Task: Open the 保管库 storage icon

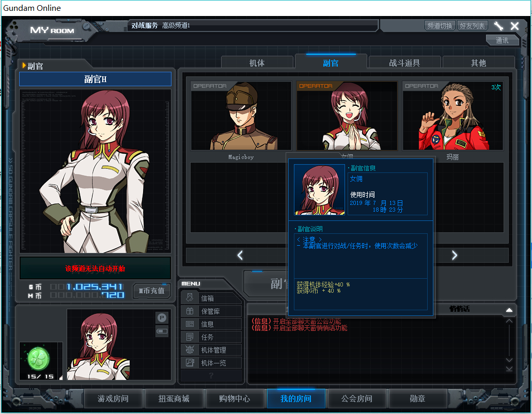Action: click(190, 311)
